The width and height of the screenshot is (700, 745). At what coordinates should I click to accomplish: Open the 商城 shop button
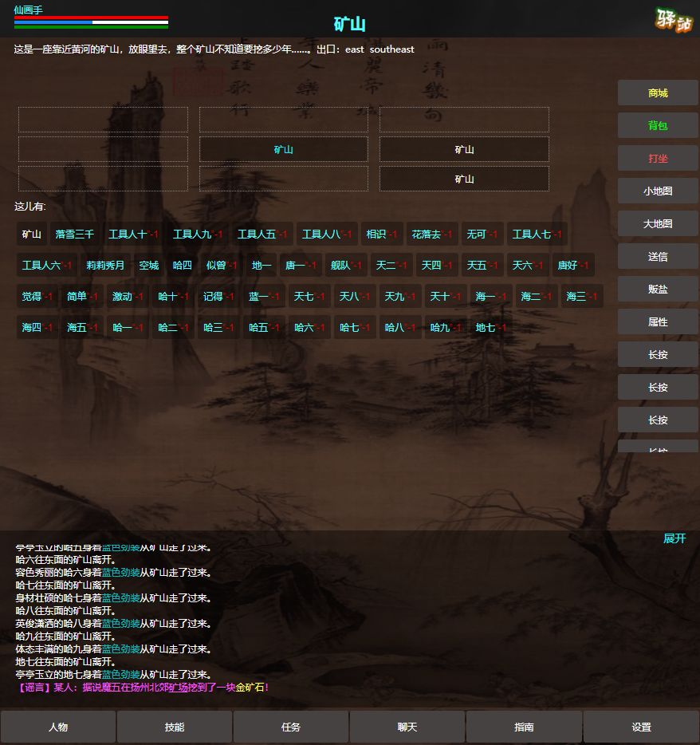[658, 93]
